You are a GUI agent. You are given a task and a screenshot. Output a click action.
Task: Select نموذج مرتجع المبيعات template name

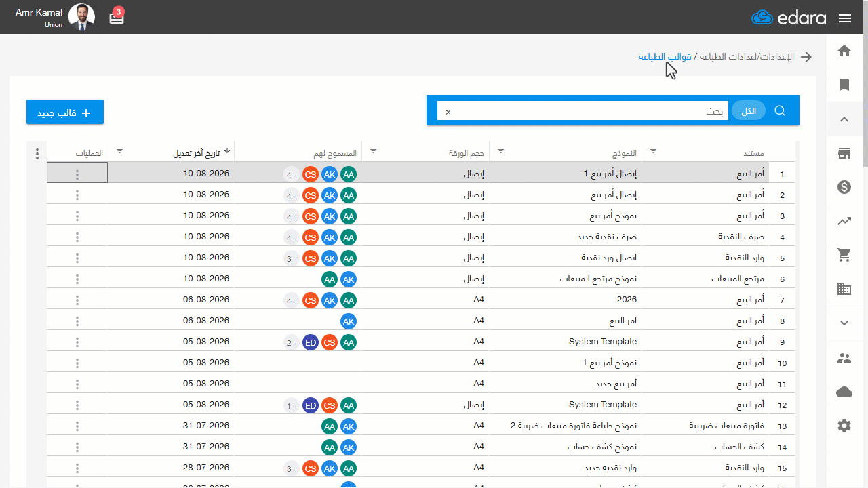tap(598, 279)
